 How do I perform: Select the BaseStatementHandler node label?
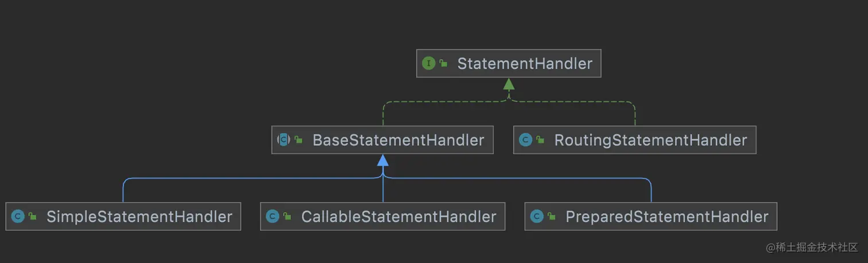[398, 140]
